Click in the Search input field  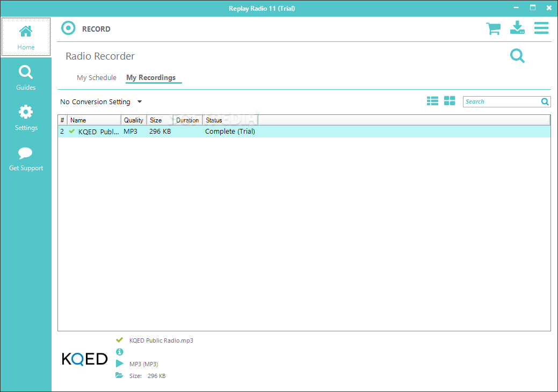(x=501, y=101)
